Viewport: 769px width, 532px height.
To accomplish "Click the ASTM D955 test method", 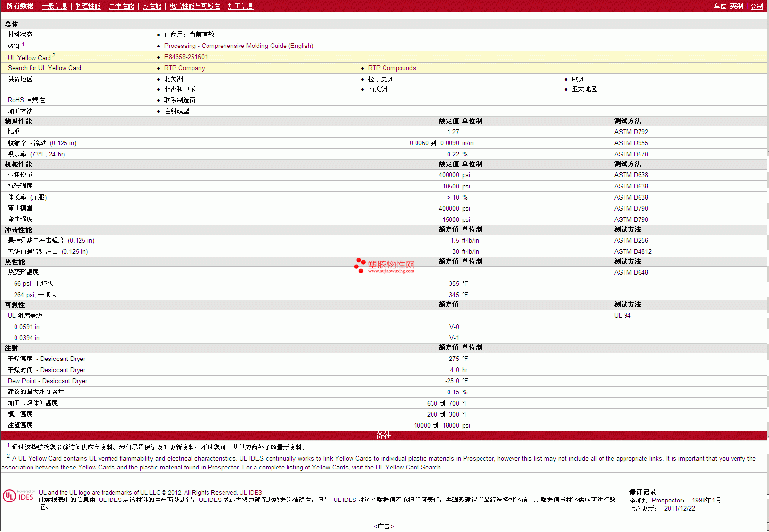I will tap(631, 143).
